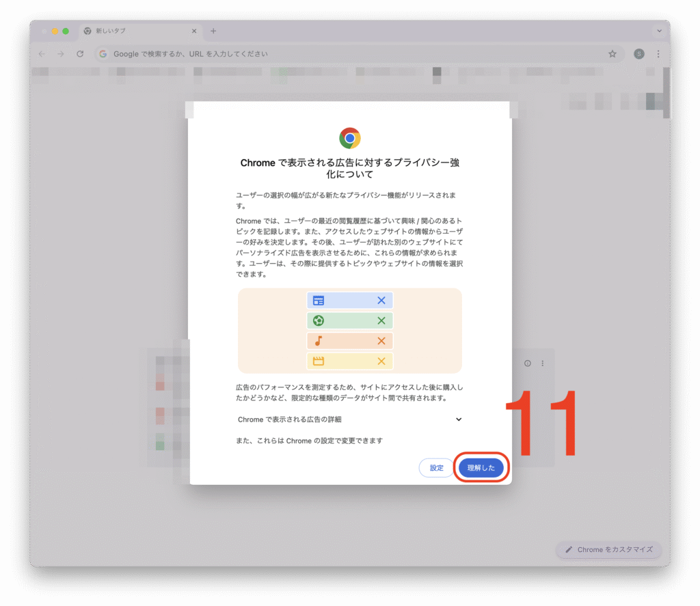Click the blue calendar topic icon
The image size is (700, 606).
pos(319,301)
